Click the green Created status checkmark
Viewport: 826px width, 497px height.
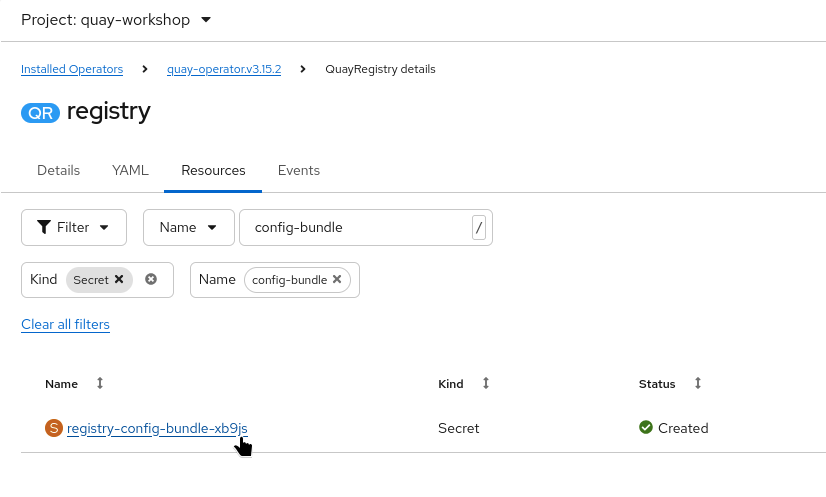646,428
